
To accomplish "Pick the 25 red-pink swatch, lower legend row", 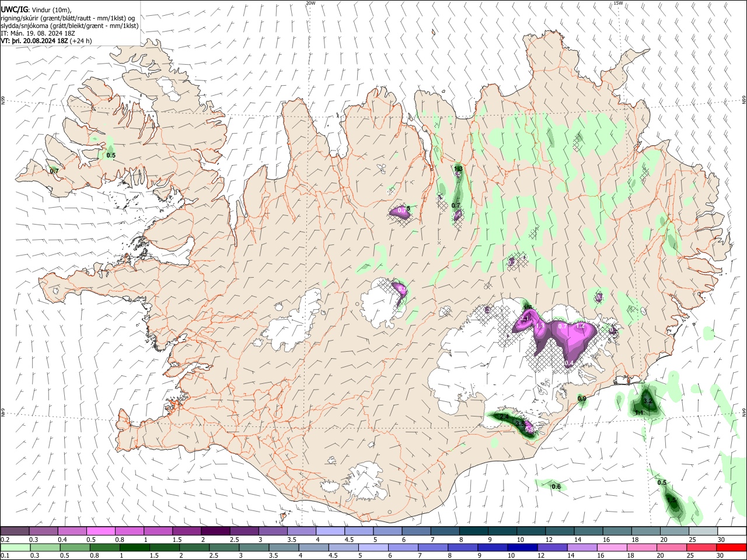I will (701, 548).
